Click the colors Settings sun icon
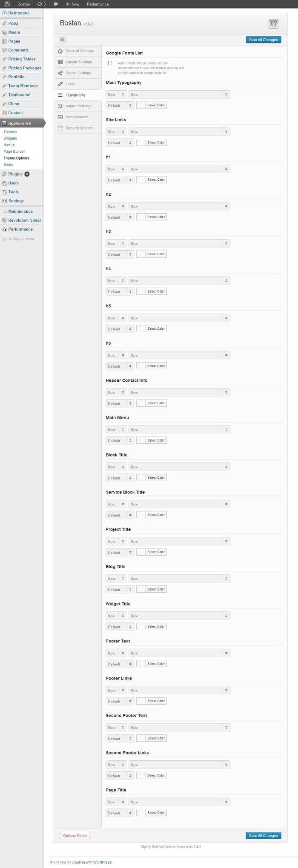This screenshot has height=868, width=298. [x=60, y=106]
